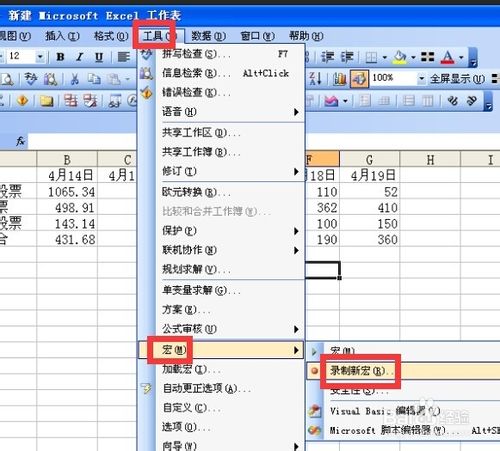Click the spelling check toolbar icon
Viewport: 500px width, 451px height.
point(31,79)
